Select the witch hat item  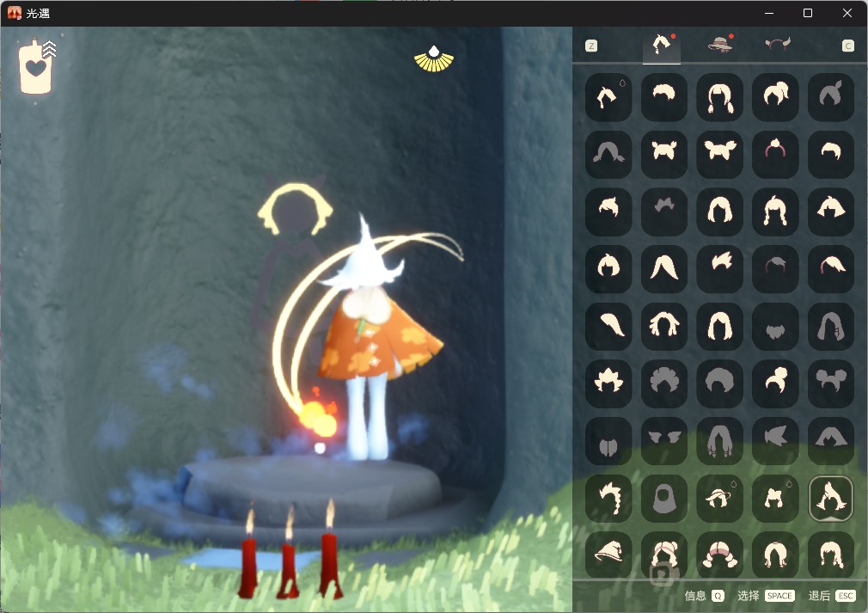point(608,555)
